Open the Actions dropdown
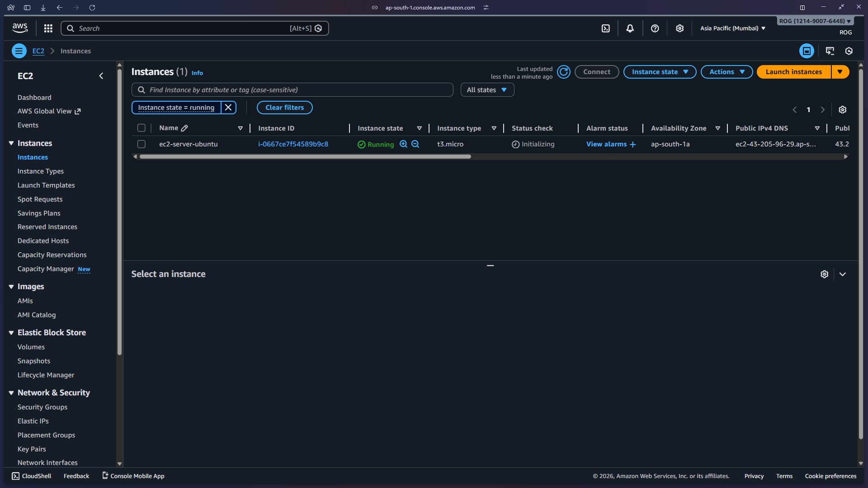Screen dimensions: 868x488 (x=726, y=71)
